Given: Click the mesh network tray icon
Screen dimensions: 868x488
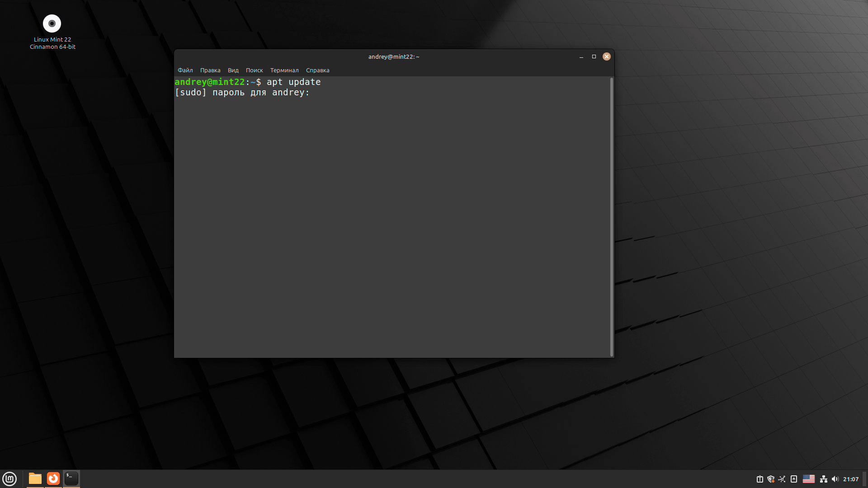Looking at the screenshot, I should pyautogui.click(x=782, y=479).
